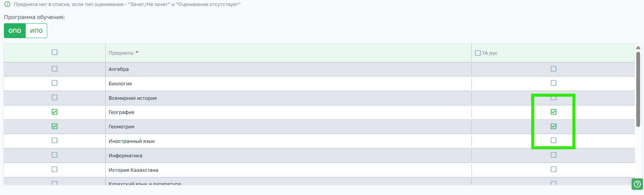Check the Биология row checkbox on left
The image size is (644, 195).
(x=55, y=83)
